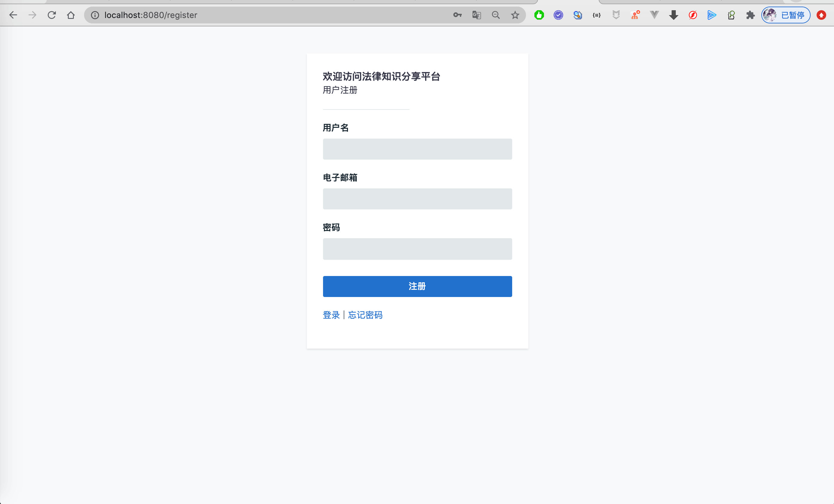Open the 忘记密码 forgot password link
The height and width of the screenshot is (504, 834).
coord(365,315)
